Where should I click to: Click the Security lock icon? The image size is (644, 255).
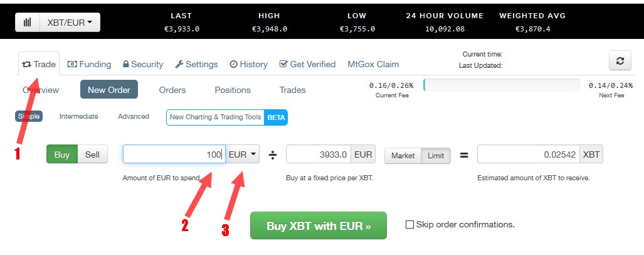[x=126, y=64]
